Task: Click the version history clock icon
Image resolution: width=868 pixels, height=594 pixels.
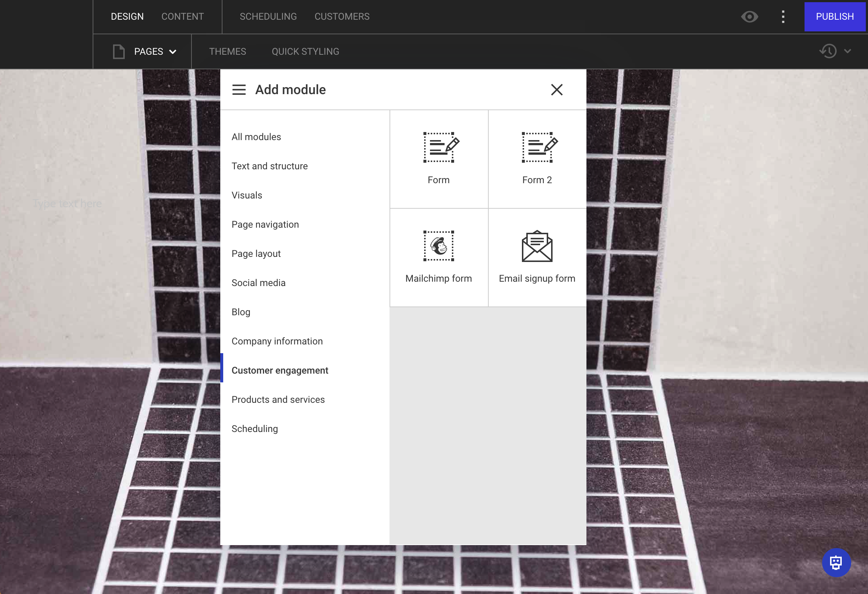Action: pos(828,51)
